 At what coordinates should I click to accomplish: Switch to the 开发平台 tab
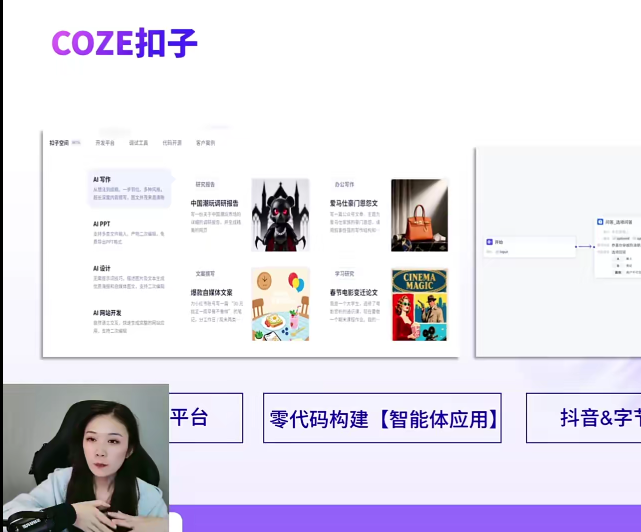click(105, 143)
